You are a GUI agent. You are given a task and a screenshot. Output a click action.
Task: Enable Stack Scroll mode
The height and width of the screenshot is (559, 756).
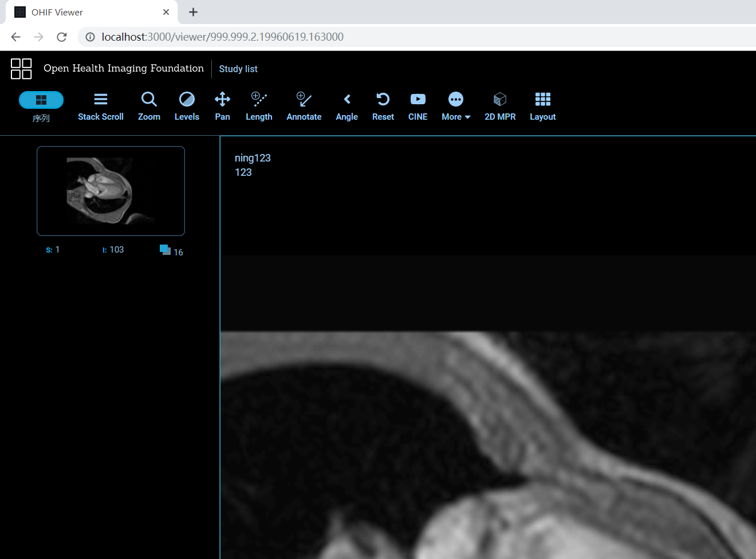click(x=100, y=106)
